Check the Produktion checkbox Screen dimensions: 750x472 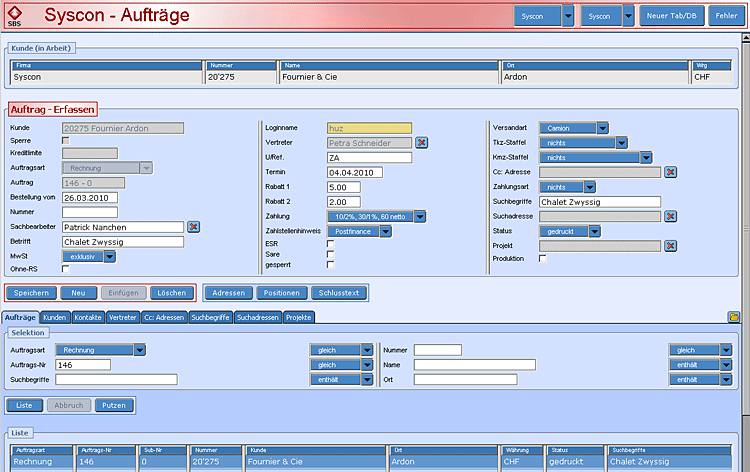tap(543, 258)
